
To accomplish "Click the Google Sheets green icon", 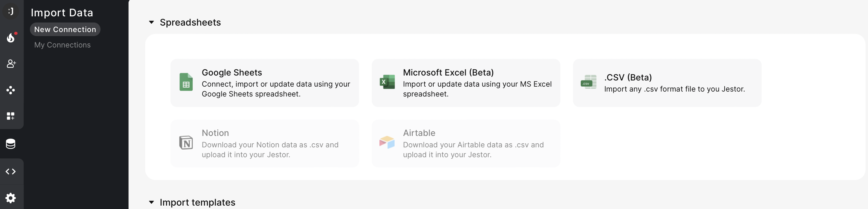I will [x=186, y=82].
